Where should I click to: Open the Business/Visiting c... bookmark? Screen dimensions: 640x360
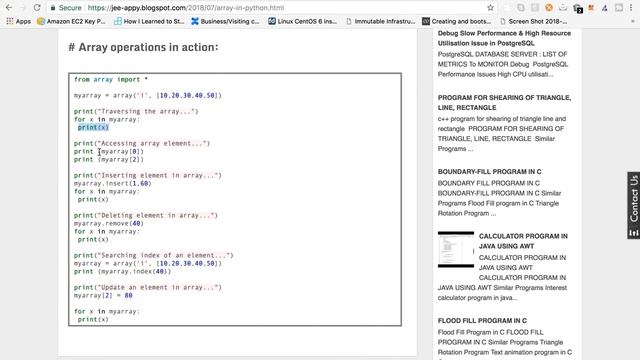225,21
